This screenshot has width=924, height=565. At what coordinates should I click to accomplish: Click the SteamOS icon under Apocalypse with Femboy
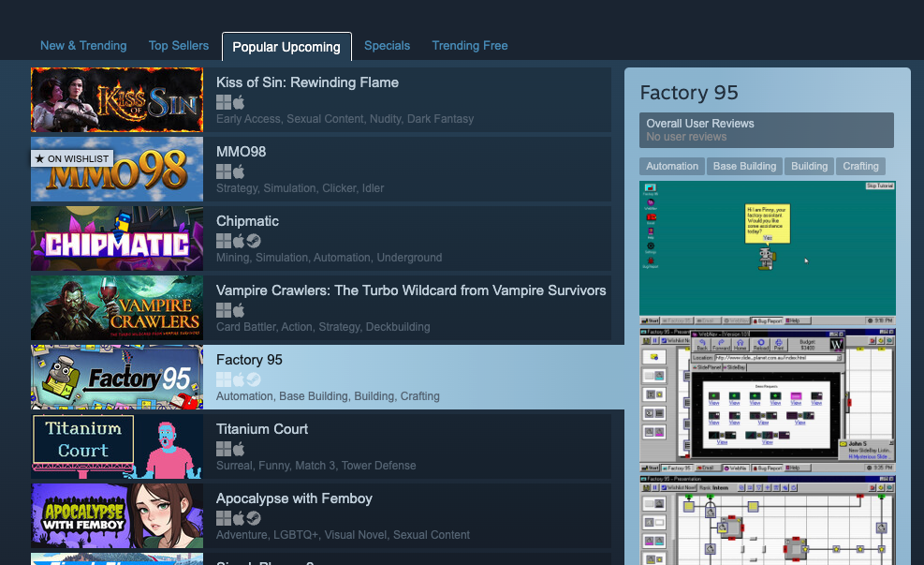click(254, 518)
